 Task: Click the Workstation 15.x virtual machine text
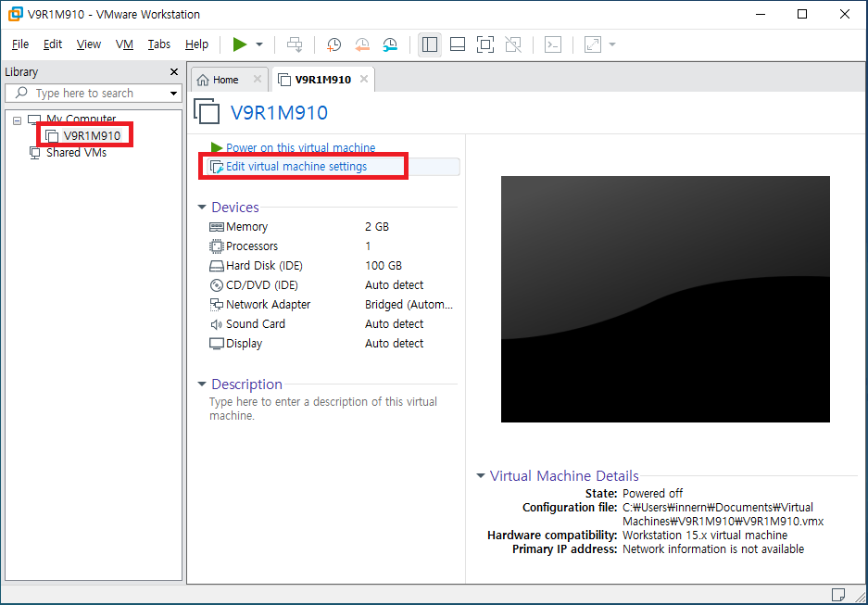(705, 536)
